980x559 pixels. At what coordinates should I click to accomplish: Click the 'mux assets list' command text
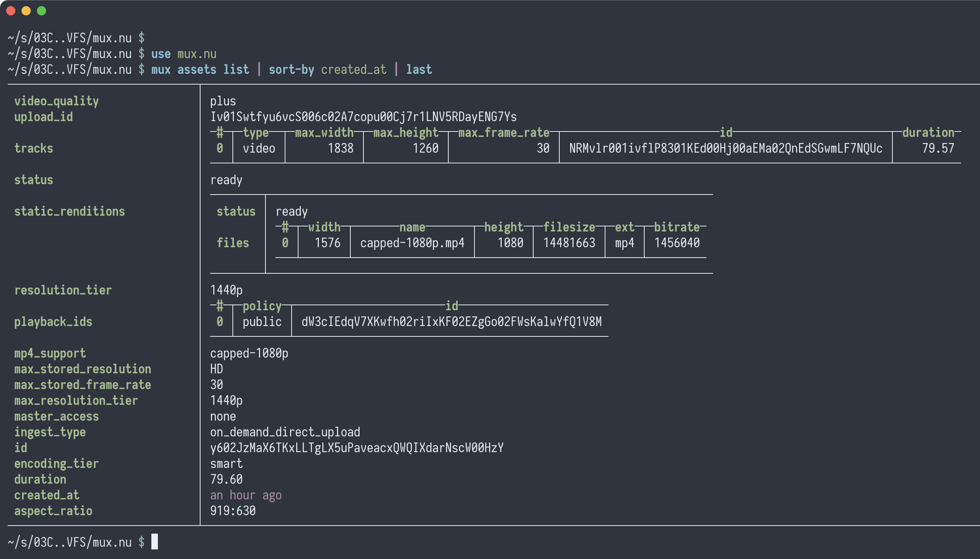point(200,70)
